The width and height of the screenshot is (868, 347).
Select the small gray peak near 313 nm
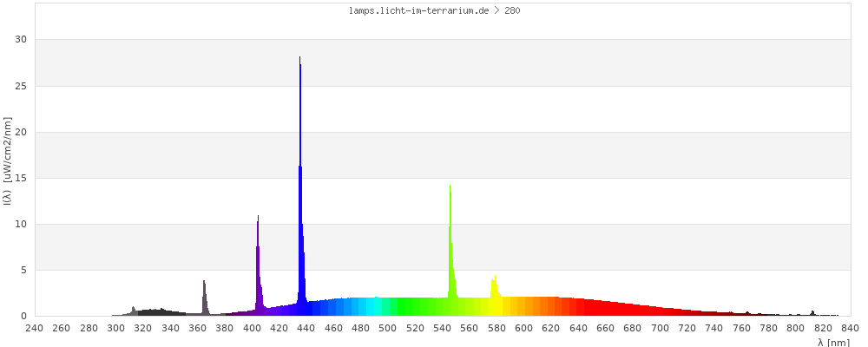[134, 311]
